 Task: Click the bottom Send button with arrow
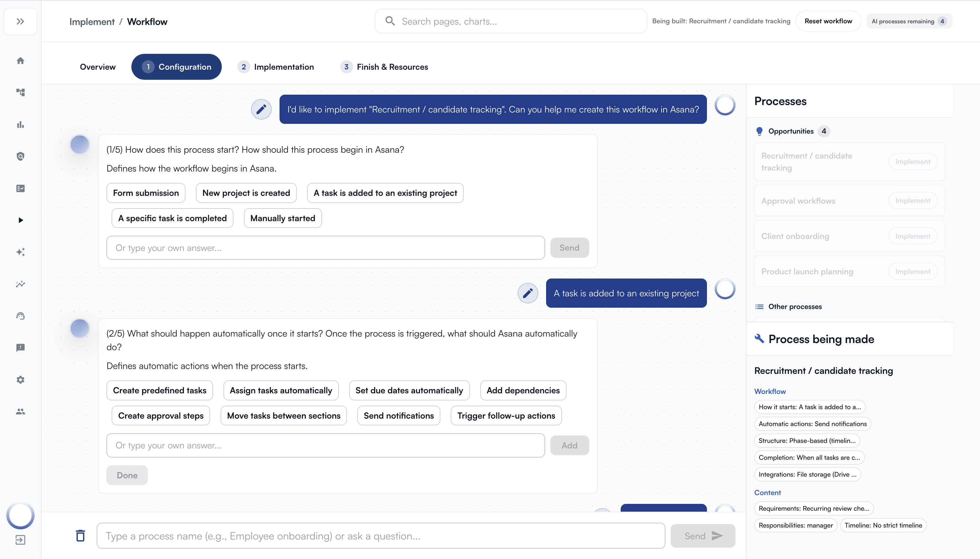702,536
